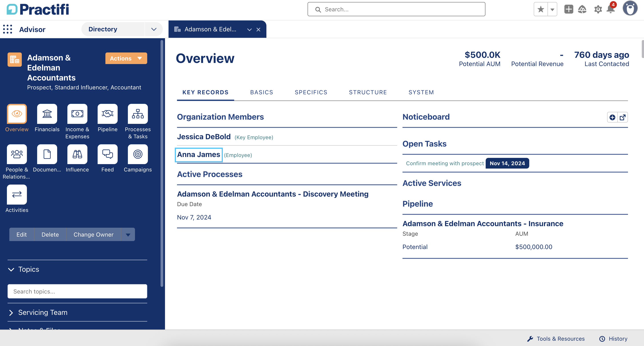The image size is (644, 346).
Task: Open the app launcher grid
Action: (8, 29)
